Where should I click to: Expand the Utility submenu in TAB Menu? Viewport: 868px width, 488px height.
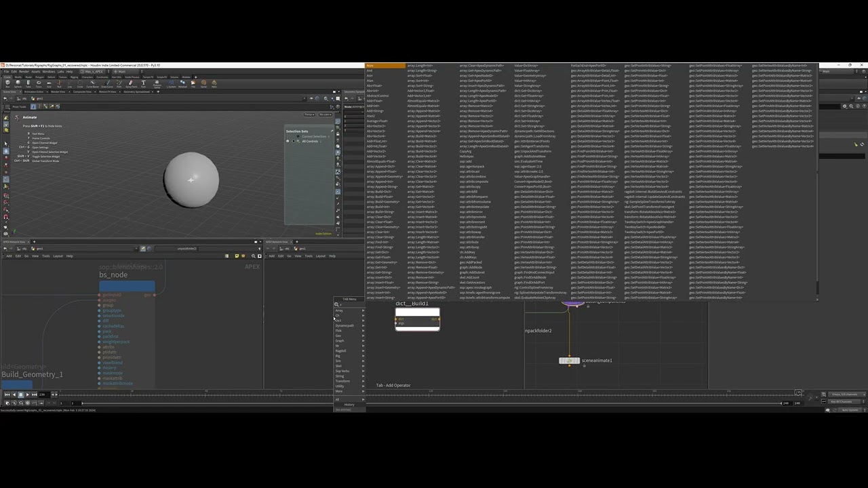349,386
